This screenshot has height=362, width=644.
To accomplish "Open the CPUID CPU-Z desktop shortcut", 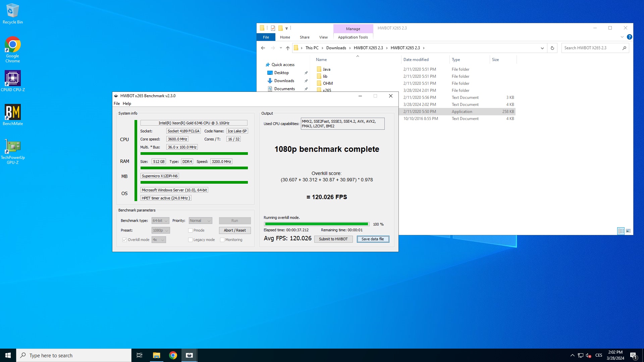I will 13,81.
